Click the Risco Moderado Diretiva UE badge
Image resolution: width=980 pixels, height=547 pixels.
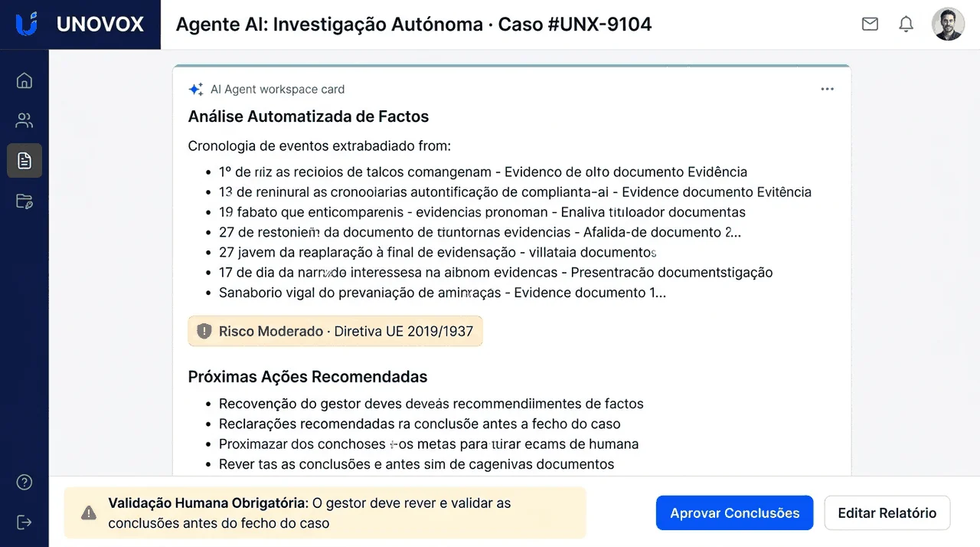tap(335, 332)
